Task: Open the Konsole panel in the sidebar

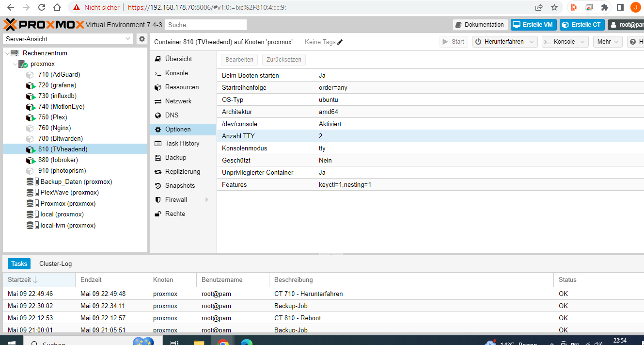Action: 183,73
